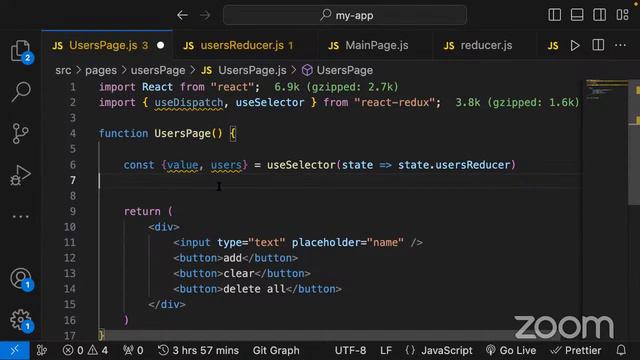This screenshot has height=360, width=640.
Task: Open the Search view in the activity bar
Action: pyautogui.click(x=20, y=91)
